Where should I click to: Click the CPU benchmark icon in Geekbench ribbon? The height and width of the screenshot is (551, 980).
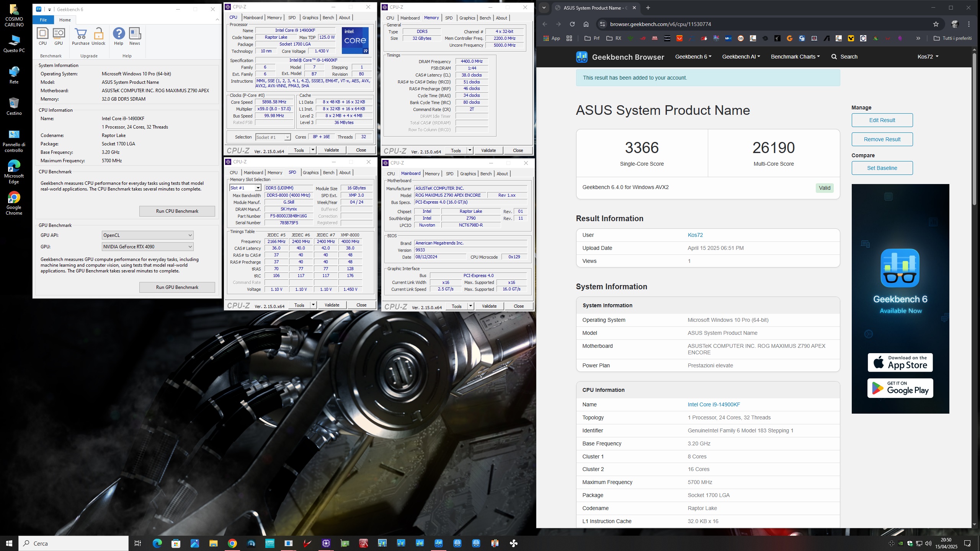(x=42, y=34)
